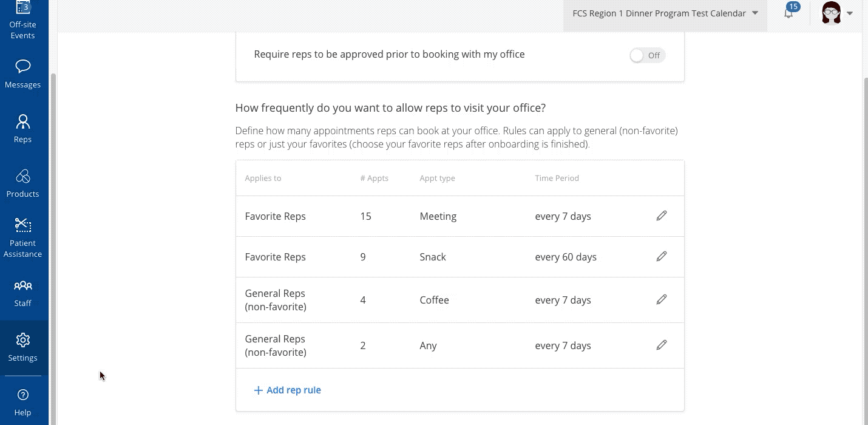Edit the General Reps Coffee rule
This screenshot has width=868, height=425.
[661, 299]
